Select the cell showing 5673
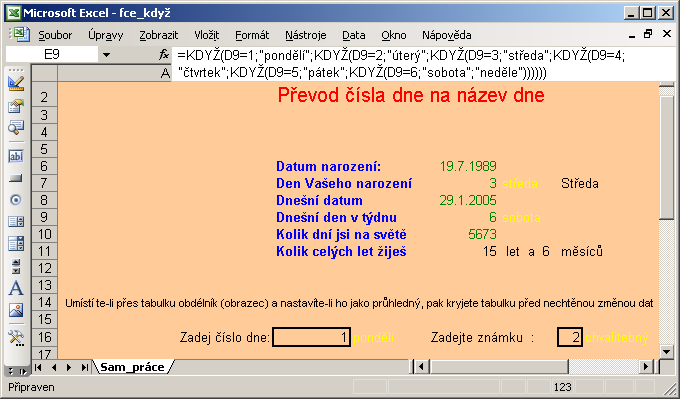This screenshot has height=399, width=680. coord(482,234)
